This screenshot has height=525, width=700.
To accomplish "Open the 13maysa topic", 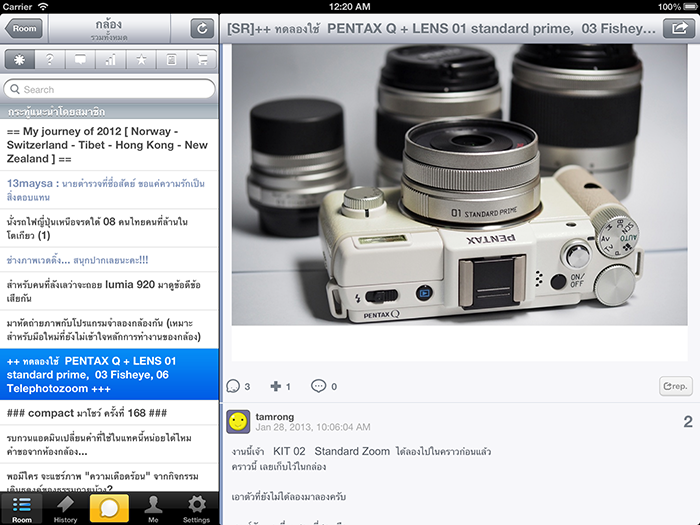I will tap(109, 190).
